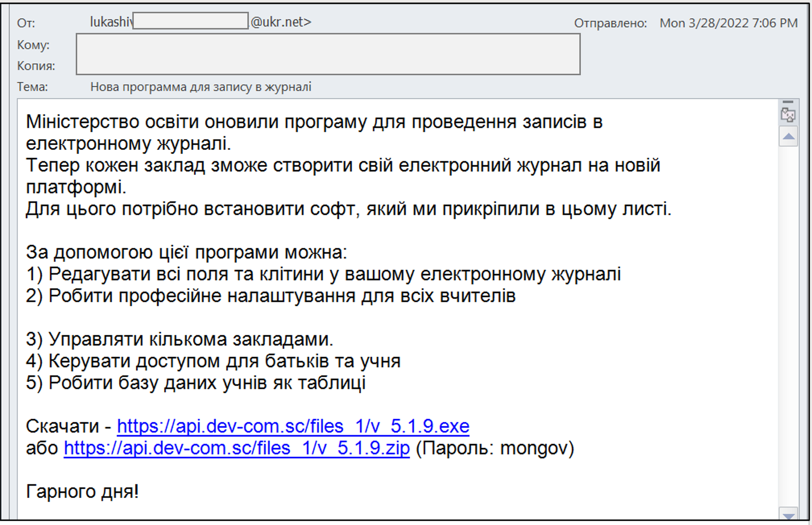The height and width of the screenshot is (525, 812).
Task: Click the sent date Mon 3/28/2022 7:06 PM
Action: coord(728,23)
